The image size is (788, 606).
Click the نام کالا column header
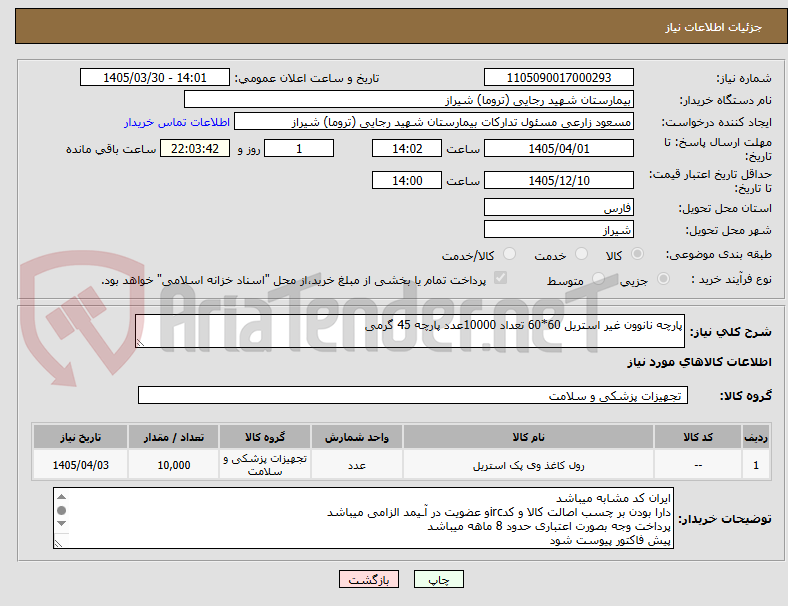click(x=528, y=437)
